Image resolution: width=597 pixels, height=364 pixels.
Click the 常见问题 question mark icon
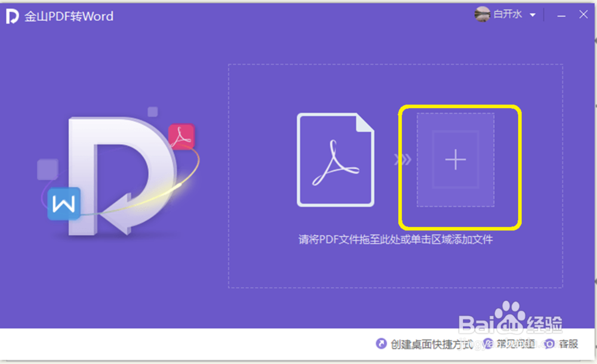[x=487, y=344]
